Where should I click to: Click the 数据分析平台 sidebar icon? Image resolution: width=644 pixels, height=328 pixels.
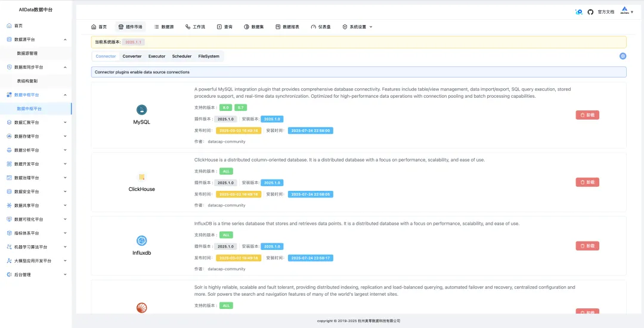coord(9,150)
